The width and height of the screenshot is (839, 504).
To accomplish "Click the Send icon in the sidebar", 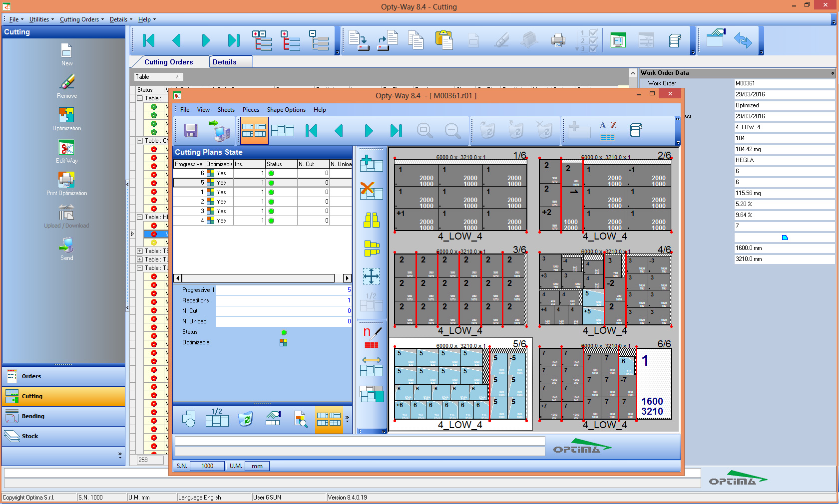I will pyautogui.click(x=66, y=245).
